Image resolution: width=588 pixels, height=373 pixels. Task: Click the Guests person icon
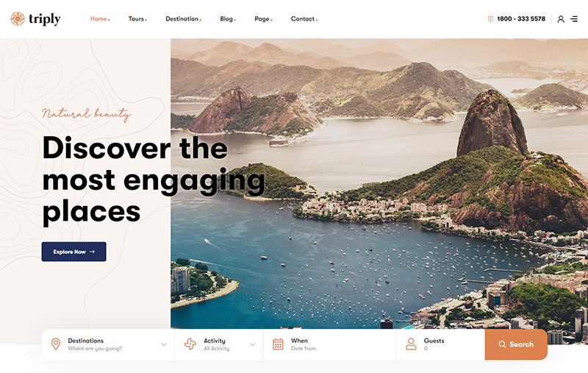pyautogui.click(x=411, y=344)
